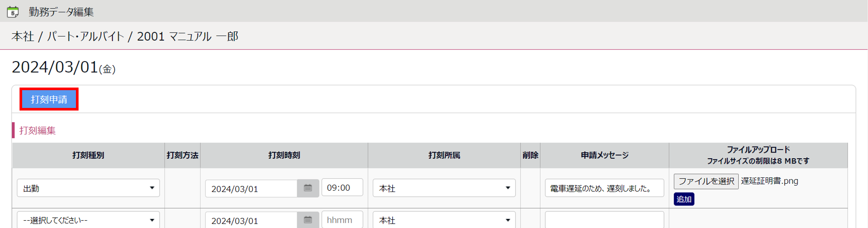Viewport: 868px width, 228px height.
Task: Click second row date field 2024/03/01
Action: [251, 220]
